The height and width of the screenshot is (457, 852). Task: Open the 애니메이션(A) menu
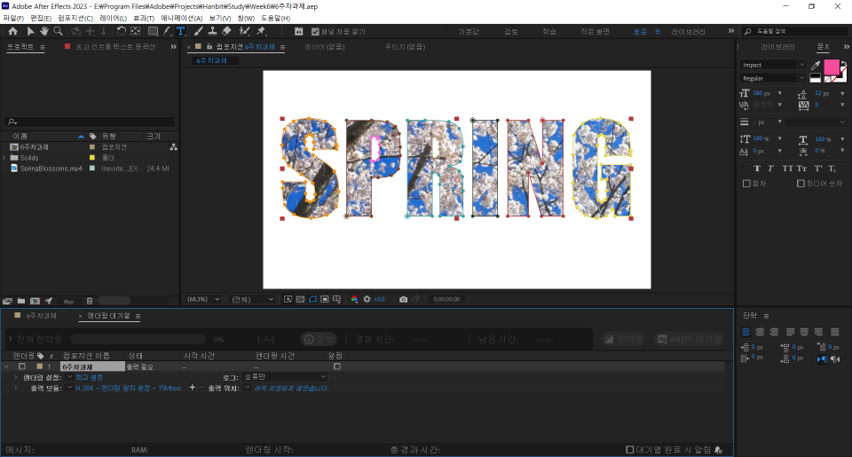tap(181, 18)
